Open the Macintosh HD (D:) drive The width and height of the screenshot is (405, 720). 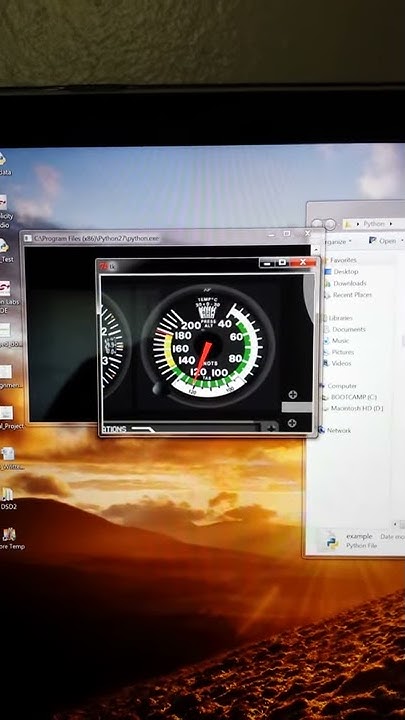click(357, 408)
